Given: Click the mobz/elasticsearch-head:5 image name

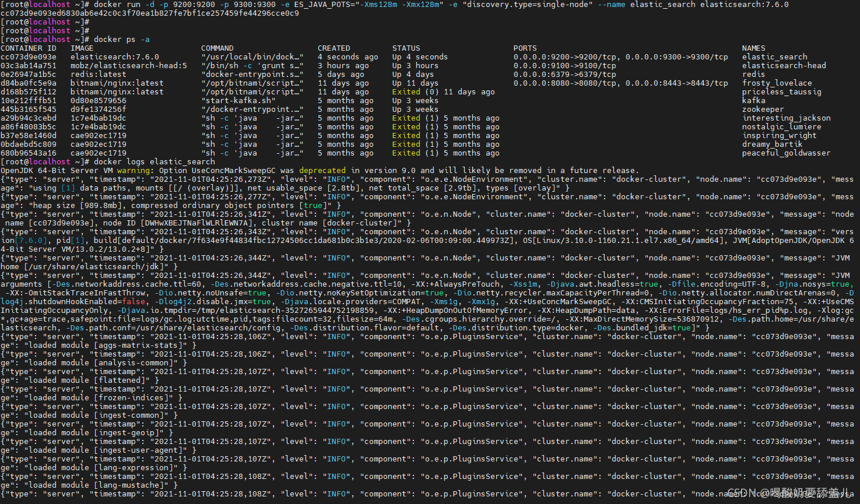Looking at the screenshot, I should [x=129, y=66].
